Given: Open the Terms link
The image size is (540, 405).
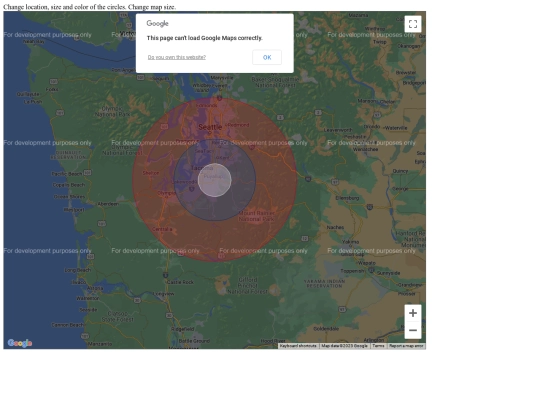Looking at the screenshot, I should [x=378, y=346].
